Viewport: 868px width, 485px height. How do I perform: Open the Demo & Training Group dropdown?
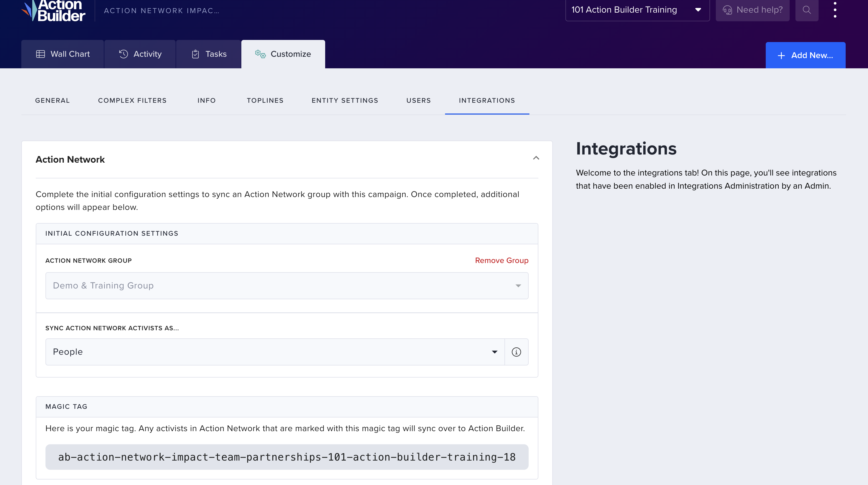pos(287,286)
